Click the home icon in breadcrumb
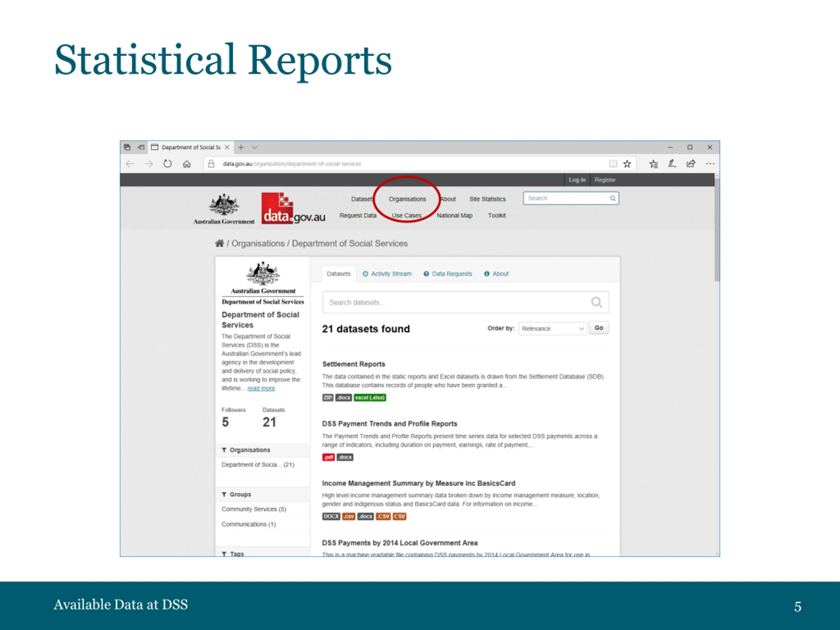 coord(220,243)
